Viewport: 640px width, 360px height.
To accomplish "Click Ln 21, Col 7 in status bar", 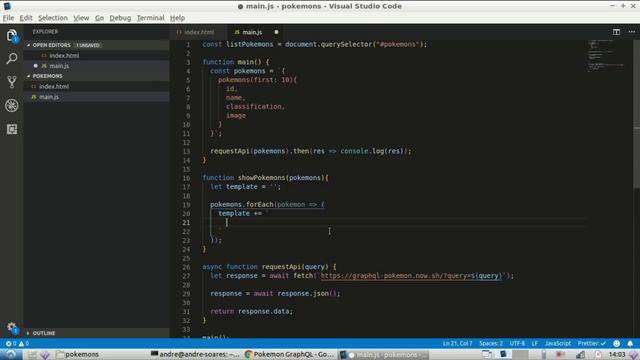I will pyautogui.click(x=457, y=343).
